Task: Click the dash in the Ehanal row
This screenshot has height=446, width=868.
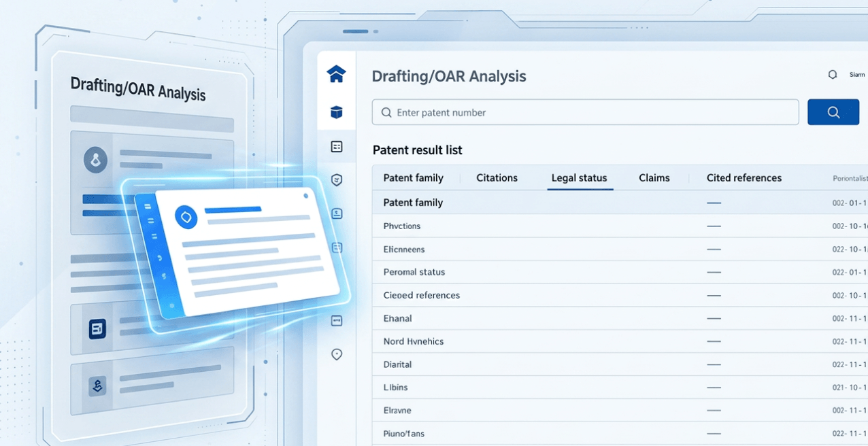Action: 714,318
